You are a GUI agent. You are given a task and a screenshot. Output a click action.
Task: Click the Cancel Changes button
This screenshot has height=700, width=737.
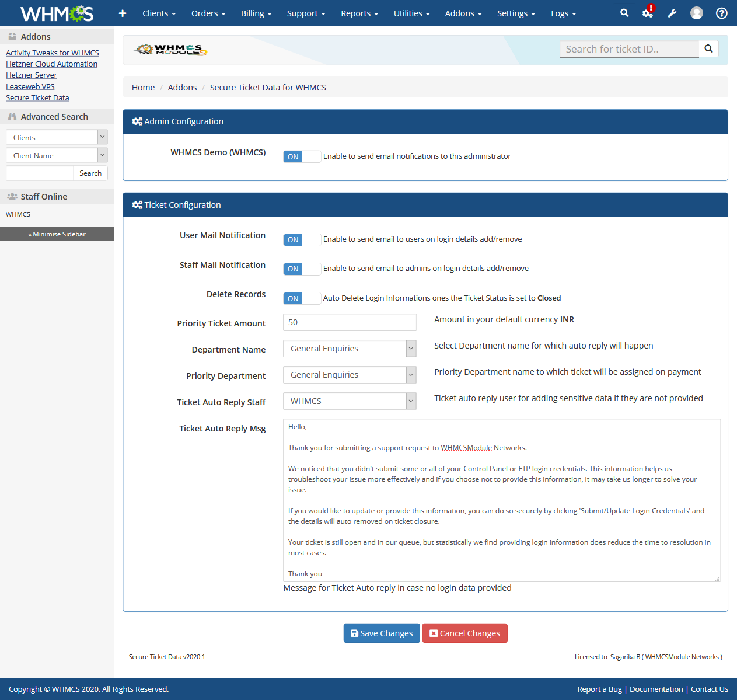coord(465,633)
